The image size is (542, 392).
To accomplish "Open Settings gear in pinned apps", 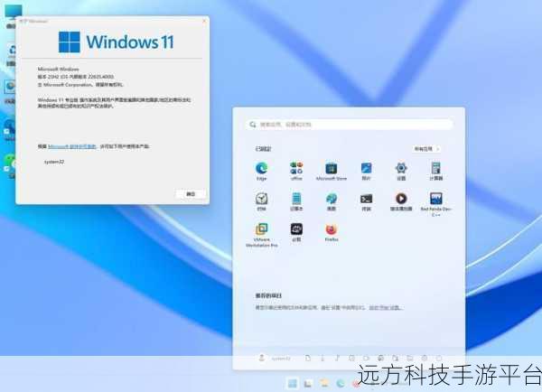I will pos(401,171).
